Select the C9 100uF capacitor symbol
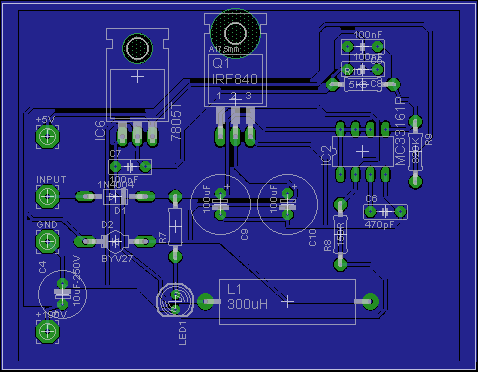 (220, 204)
